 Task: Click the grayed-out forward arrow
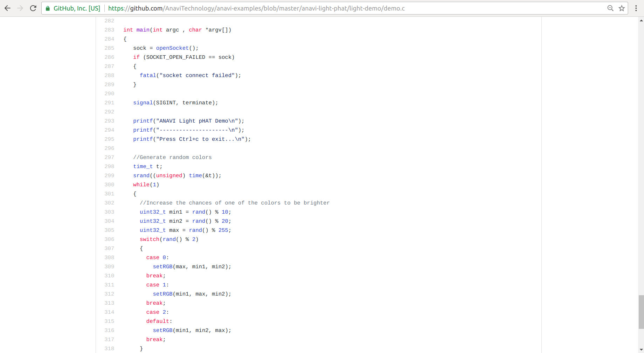point(20,8)
